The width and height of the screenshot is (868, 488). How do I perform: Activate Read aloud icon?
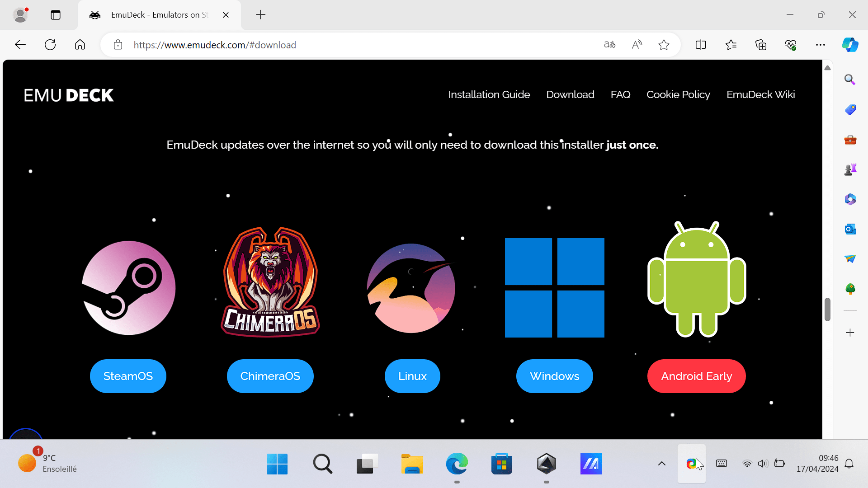[637, 45]
